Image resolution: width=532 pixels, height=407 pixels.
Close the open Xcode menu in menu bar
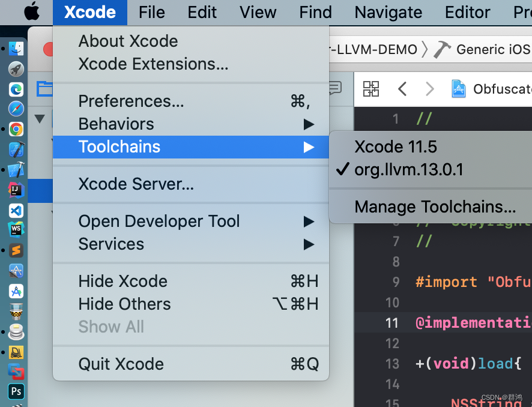90,12
